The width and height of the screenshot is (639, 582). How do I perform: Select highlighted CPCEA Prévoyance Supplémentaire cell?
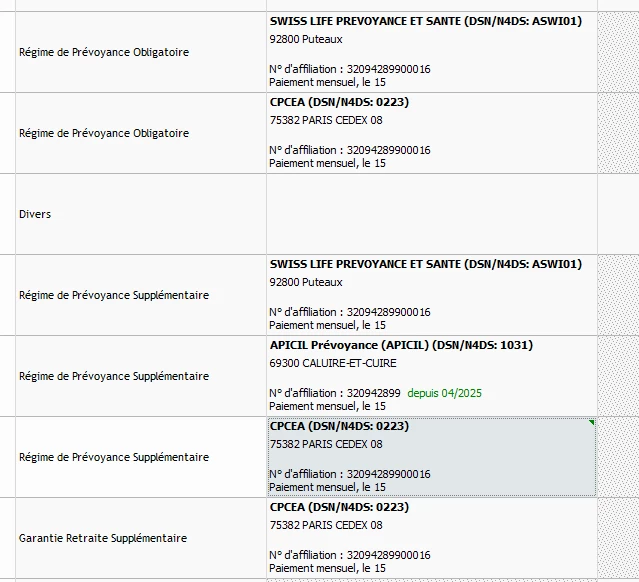click(x=431, y=456)
